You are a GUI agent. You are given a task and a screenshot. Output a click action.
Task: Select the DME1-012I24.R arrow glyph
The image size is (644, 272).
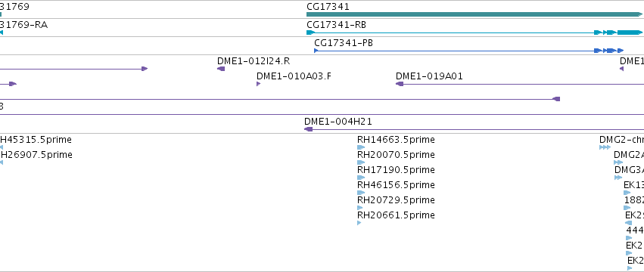[221, 69]
